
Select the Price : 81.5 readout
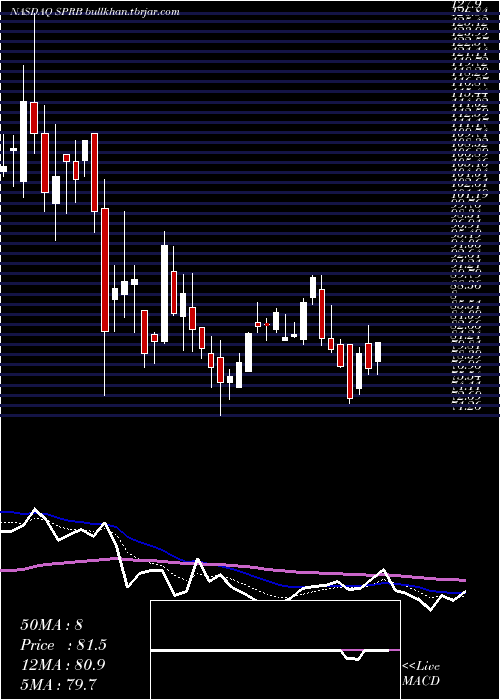pyautogui.click(x=64, y=645)
